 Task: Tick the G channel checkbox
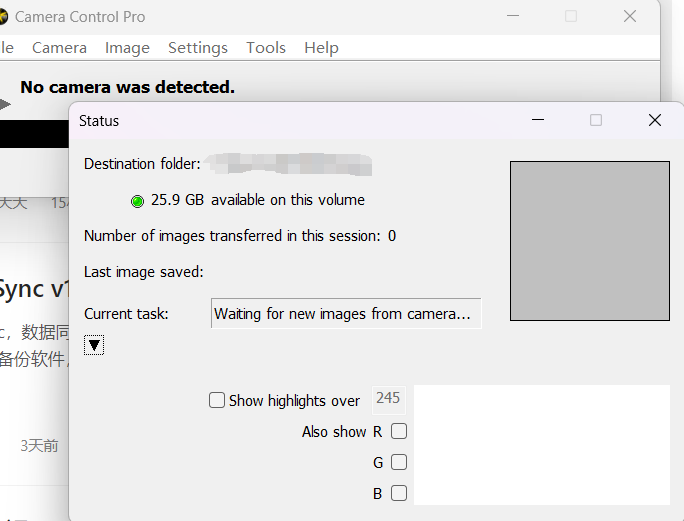coord(399,462)
